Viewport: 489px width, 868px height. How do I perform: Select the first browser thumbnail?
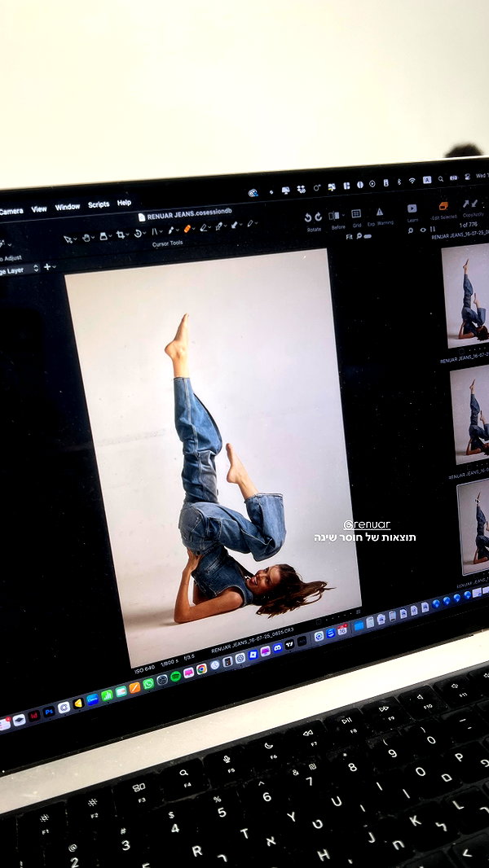tap(466, 296)
